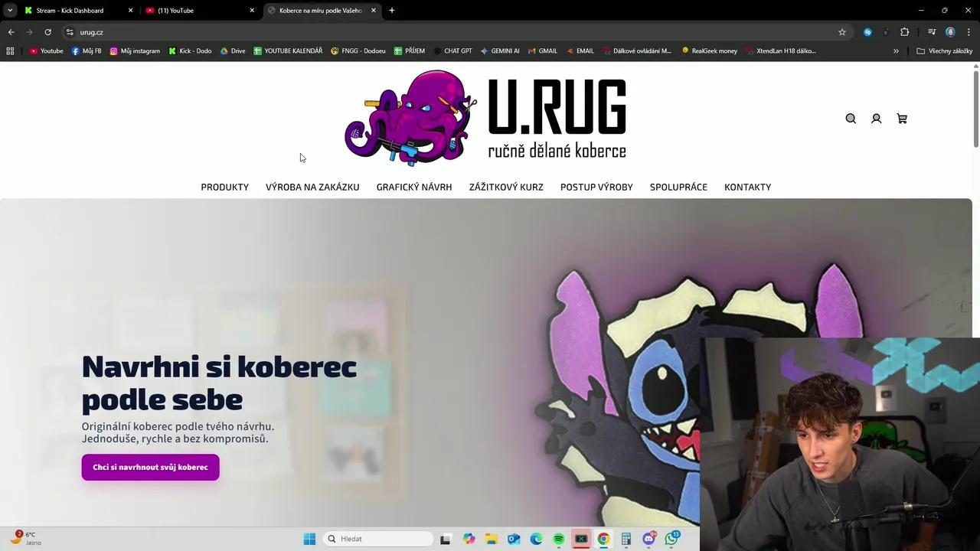Click the page vertical scrollbar thumb
This screenshot has height=551, width=980.
(976, 109)
